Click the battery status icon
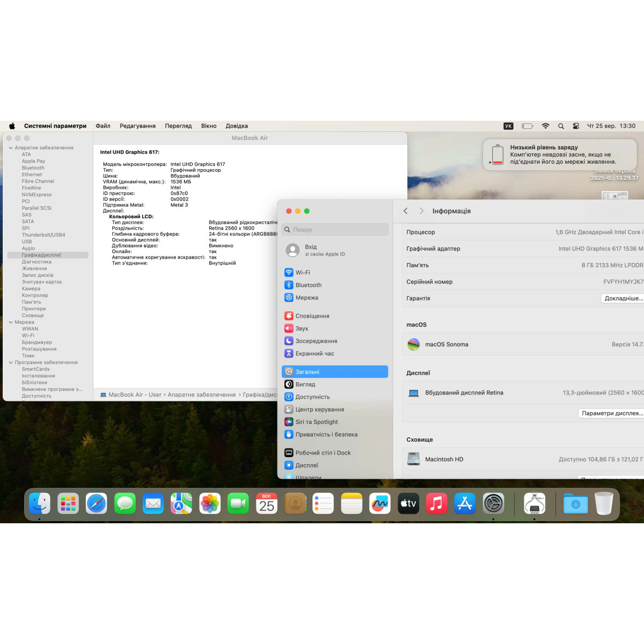 click(528, 126)
